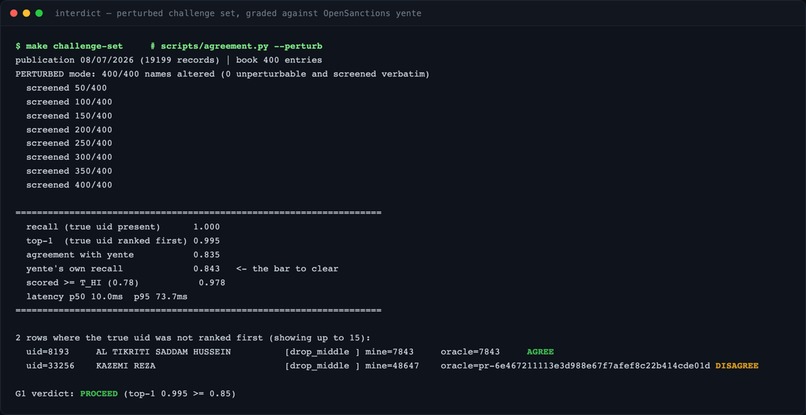The height and width of the screenshot is (415, 806).
Task: Click 'mine=7843' in the first row
Action: (389, 352)
